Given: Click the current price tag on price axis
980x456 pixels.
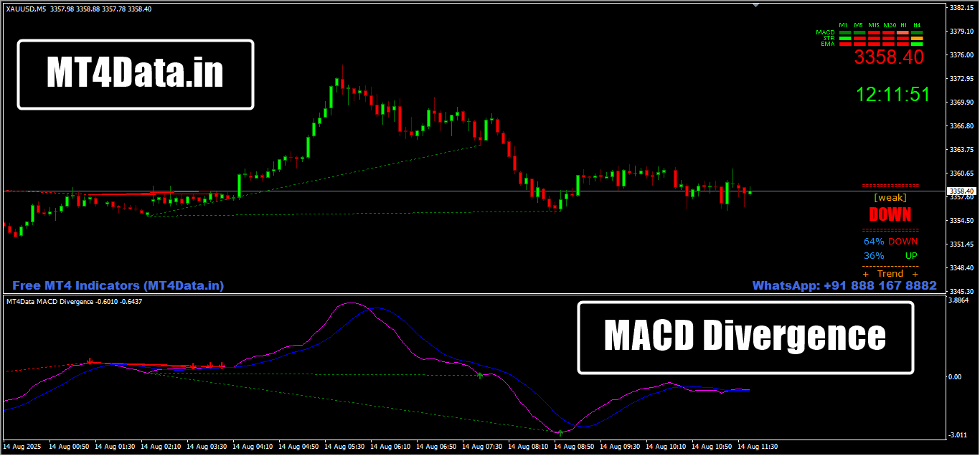Looking at the screenshot, I should tap(962, 191).
